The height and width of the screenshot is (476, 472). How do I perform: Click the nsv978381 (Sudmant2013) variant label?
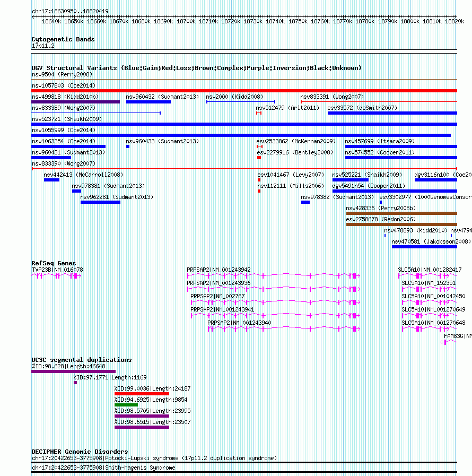pyautogui.click(x=108, y=186)
